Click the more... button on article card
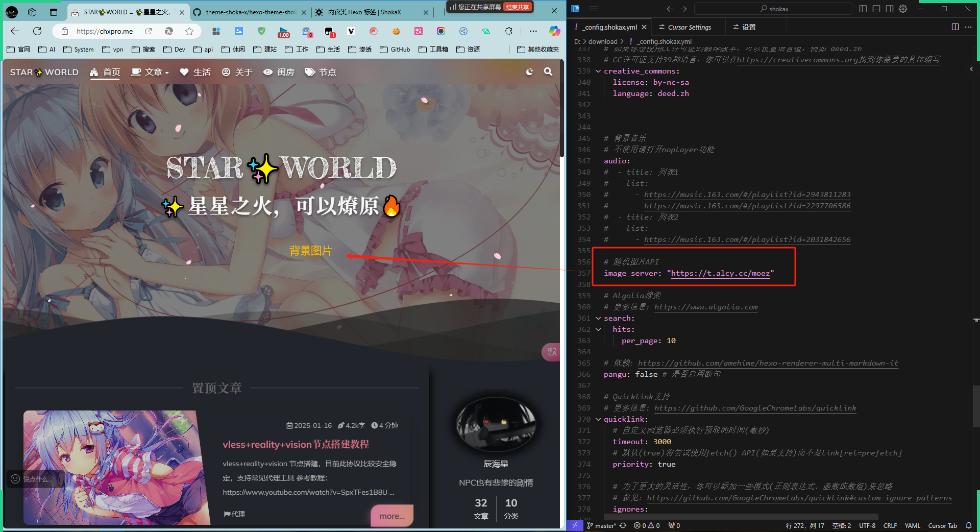This screenshot has height=532, width=980. point(392,516)
